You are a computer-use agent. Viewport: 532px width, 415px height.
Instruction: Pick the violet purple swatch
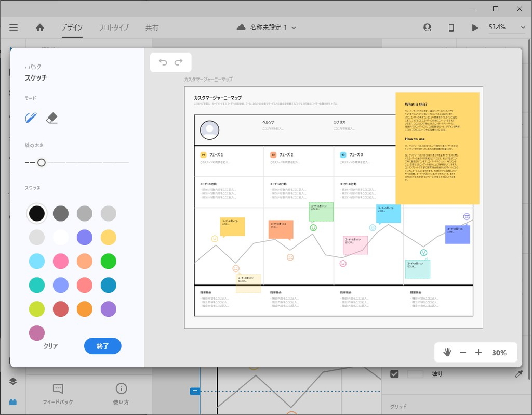109,309
